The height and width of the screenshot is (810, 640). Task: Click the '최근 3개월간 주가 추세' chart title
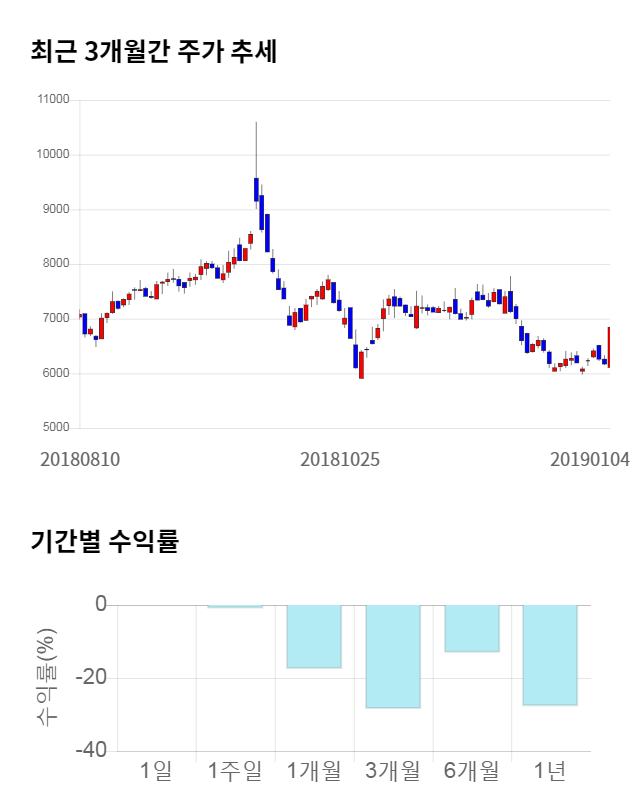(154, 51)
